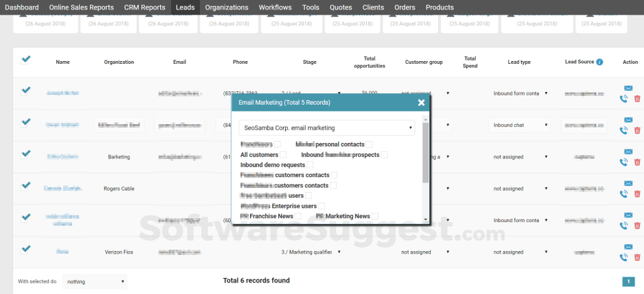Viewport: 644px width, 294px height.
Task: Click the phone call icon in the Verizon Fios row
Action: (624, 256)
